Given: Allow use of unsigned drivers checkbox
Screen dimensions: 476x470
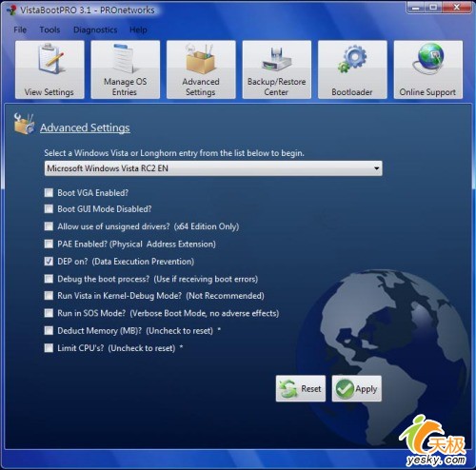Looking at the screenshot, I should pyautogui.click(x=49, y=226).
